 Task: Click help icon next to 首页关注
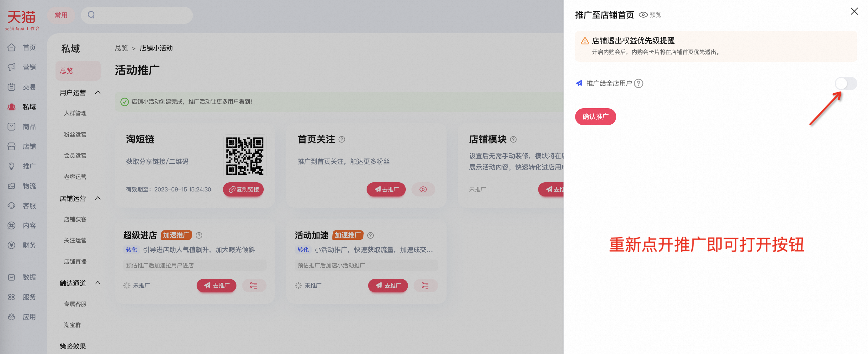[342, 140]
